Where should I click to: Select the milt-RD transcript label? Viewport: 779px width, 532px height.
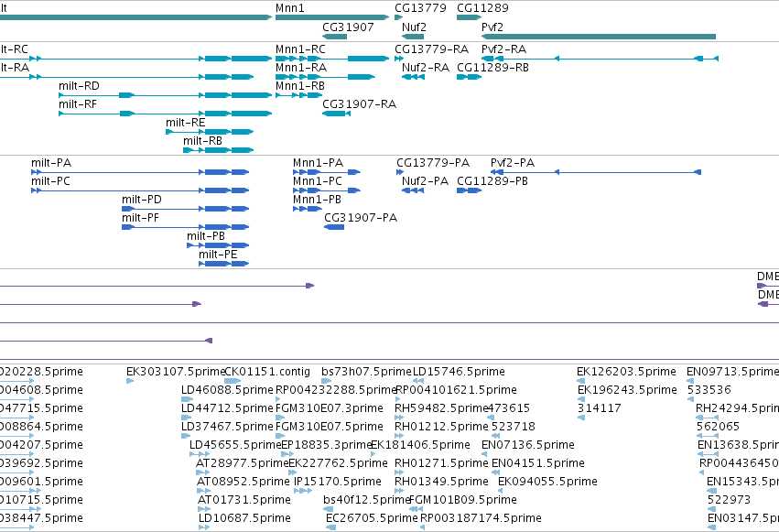click(x=79, y=86)
